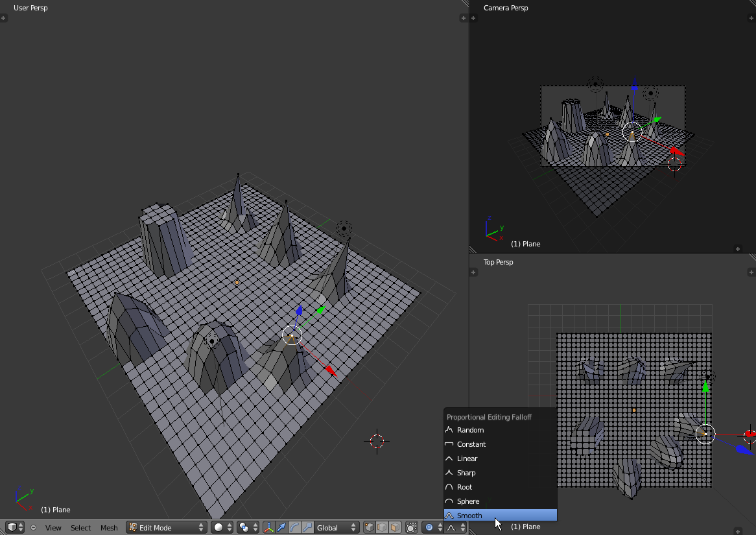Open the Select menu
The width and height of the screenshot is (756, 535).
[x=80, y=527]
